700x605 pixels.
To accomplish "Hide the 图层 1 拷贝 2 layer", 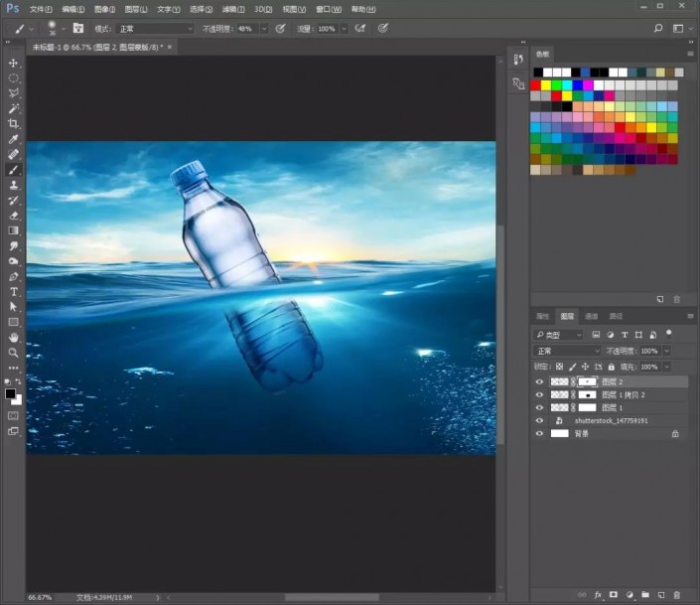I will (539, 395).
